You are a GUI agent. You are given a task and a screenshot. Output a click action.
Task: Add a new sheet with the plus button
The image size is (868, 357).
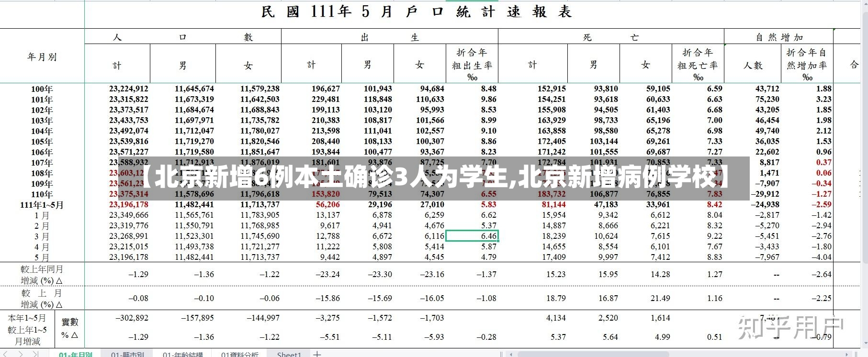[317, 354]
